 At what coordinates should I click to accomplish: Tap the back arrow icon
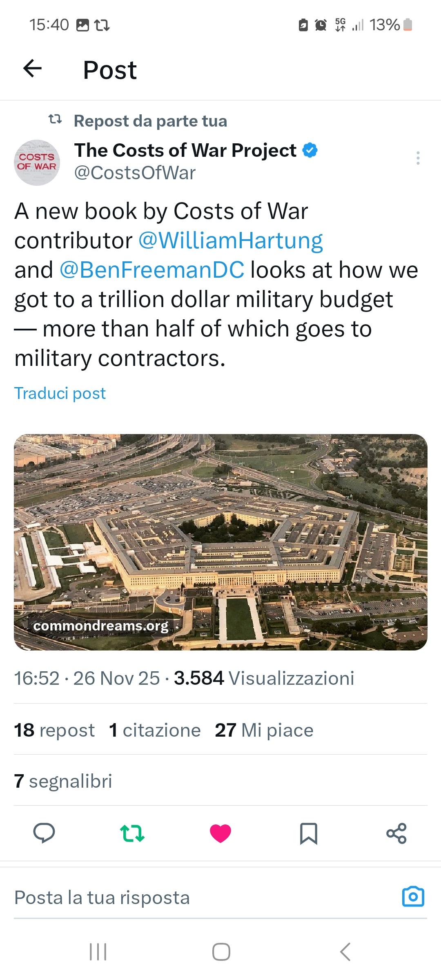[33, 69]
